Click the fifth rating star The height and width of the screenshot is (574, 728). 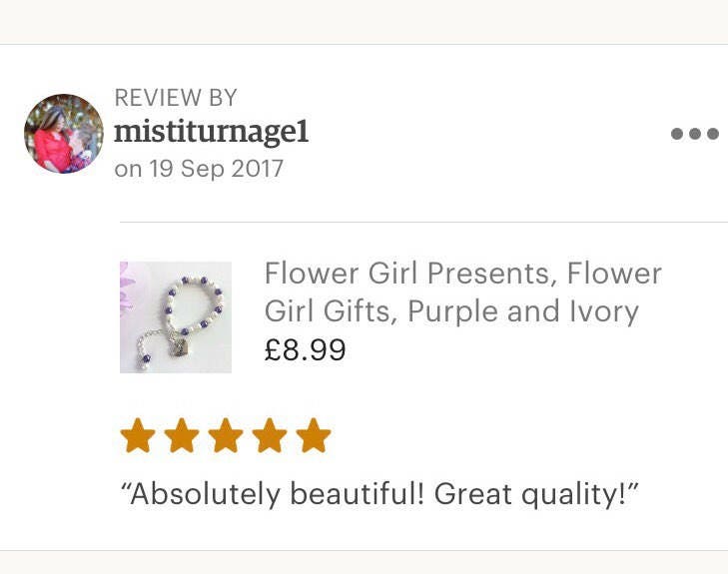click(314, 436)
